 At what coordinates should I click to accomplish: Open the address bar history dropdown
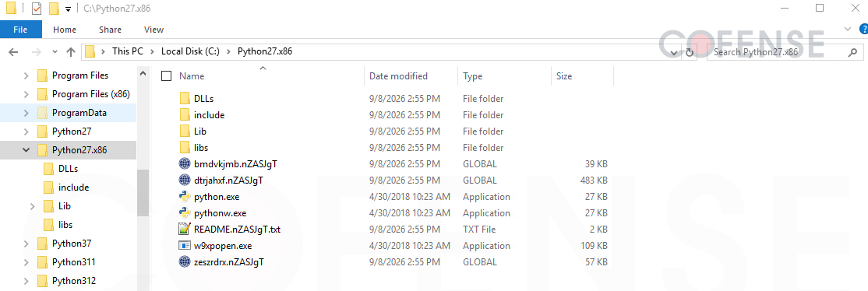point(674,52)
